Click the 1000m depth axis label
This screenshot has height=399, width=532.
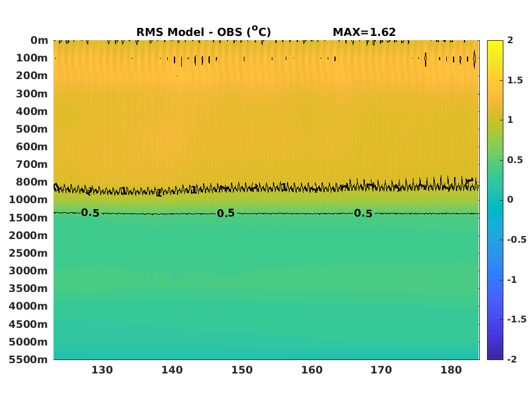tap(29, 199)
